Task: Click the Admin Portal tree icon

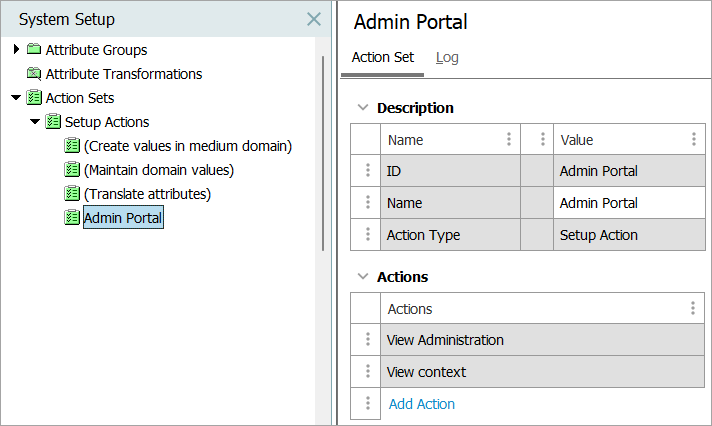Action: (72, 217)
